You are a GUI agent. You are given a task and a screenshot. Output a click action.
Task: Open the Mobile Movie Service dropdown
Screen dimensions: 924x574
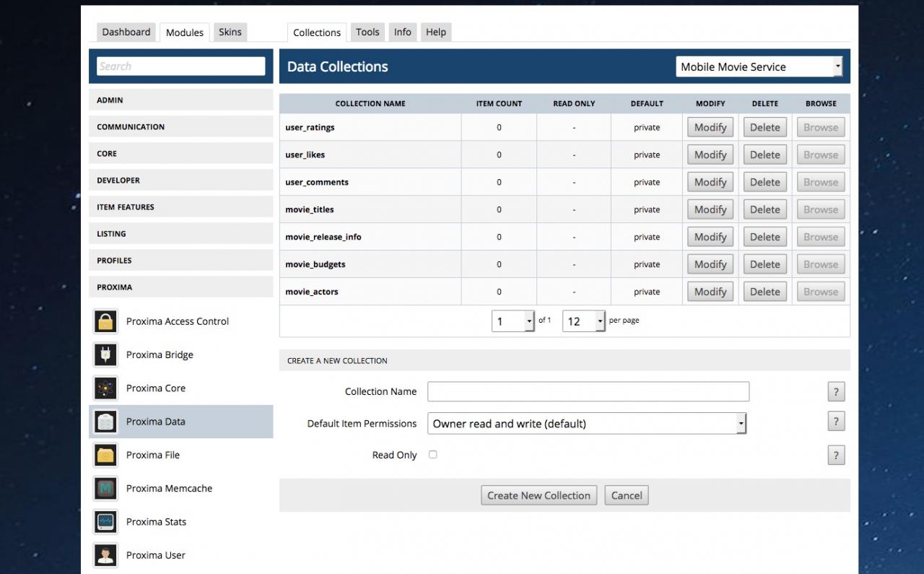pyautogui.click(x=759, y=66)
